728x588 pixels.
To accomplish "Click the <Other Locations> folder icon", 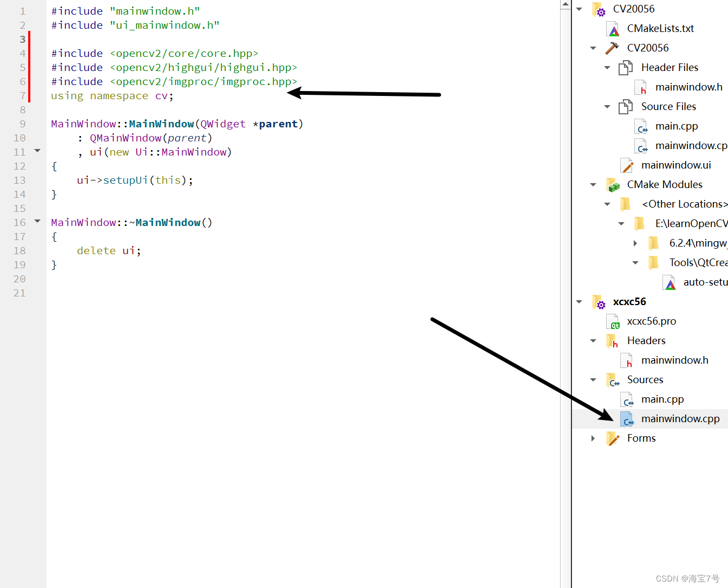I will [x=626, y=204].
